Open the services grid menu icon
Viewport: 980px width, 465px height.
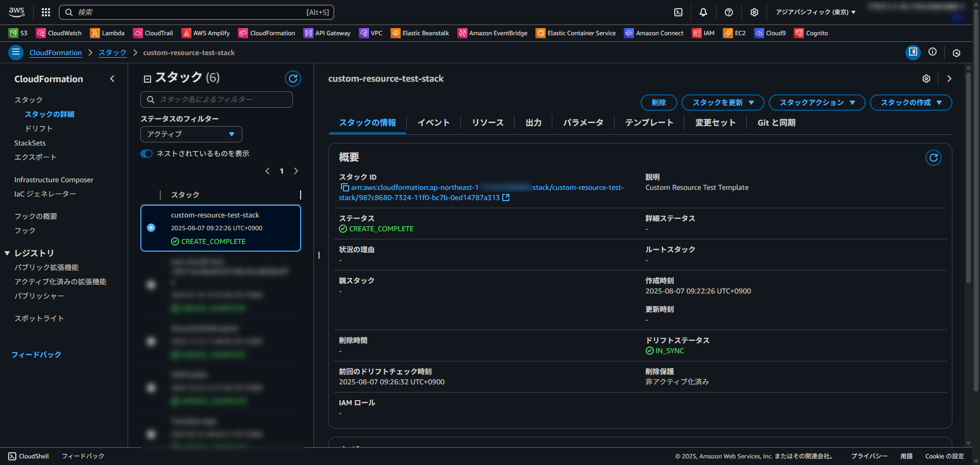tap(46, 12)
